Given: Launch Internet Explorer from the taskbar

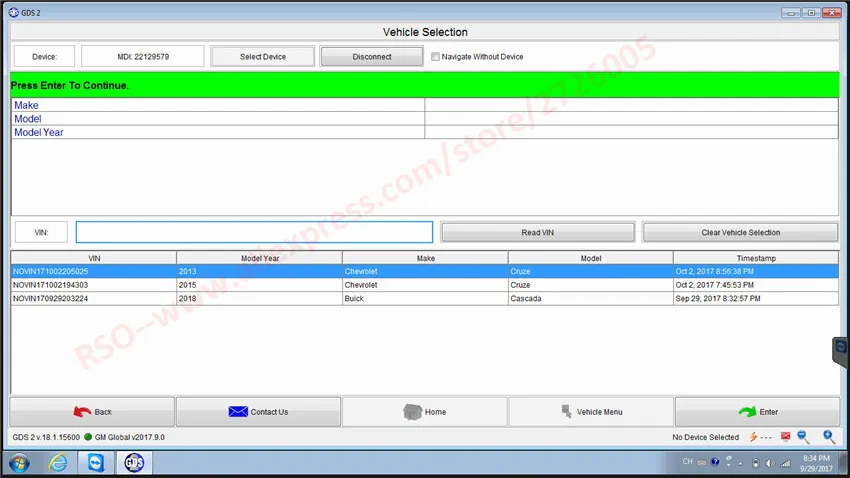Looking at the screenshot, I should point(58,463).
